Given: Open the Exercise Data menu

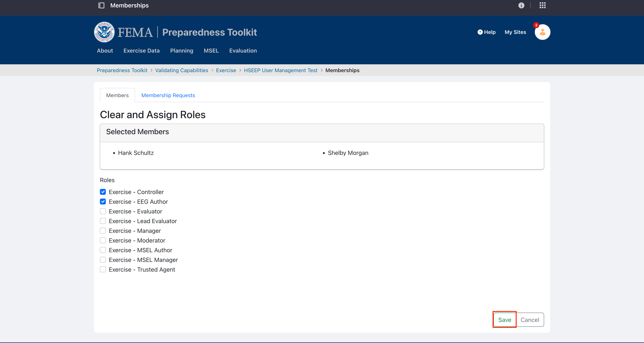Looking at the screenshot, I should (x=141, y=51).
